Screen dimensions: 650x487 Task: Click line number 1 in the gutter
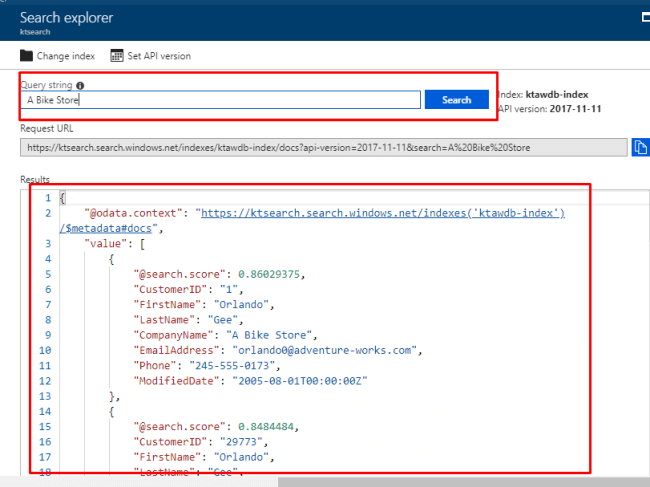pyautogui.click(x=48, y=198)
